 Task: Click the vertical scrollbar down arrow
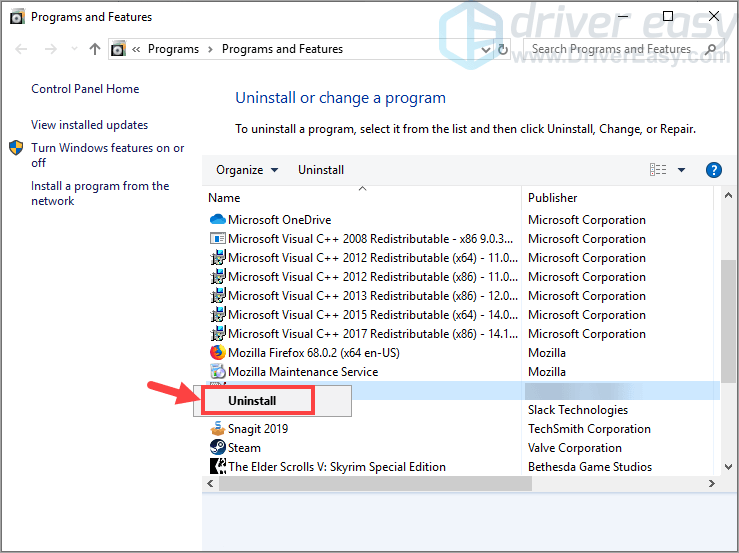(x=728, y=467)
